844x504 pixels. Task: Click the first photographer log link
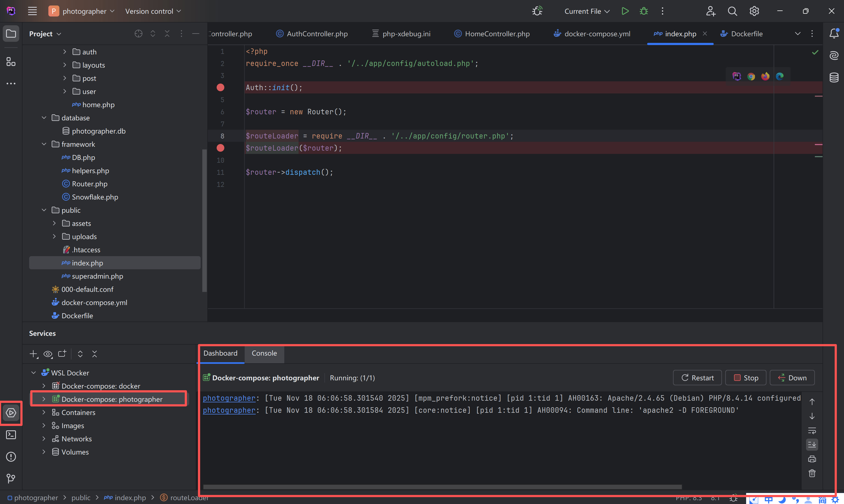click(229, 398)
